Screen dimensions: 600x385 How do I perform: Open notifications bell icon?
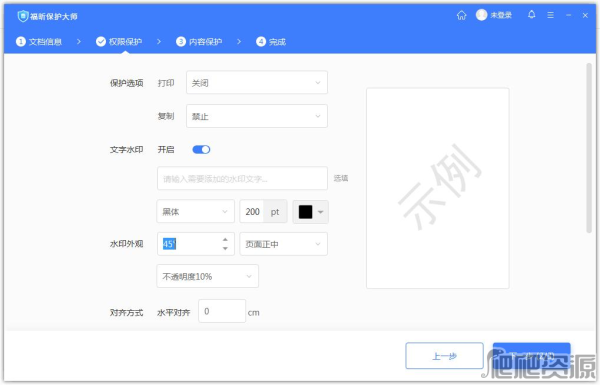coord(532,15)
